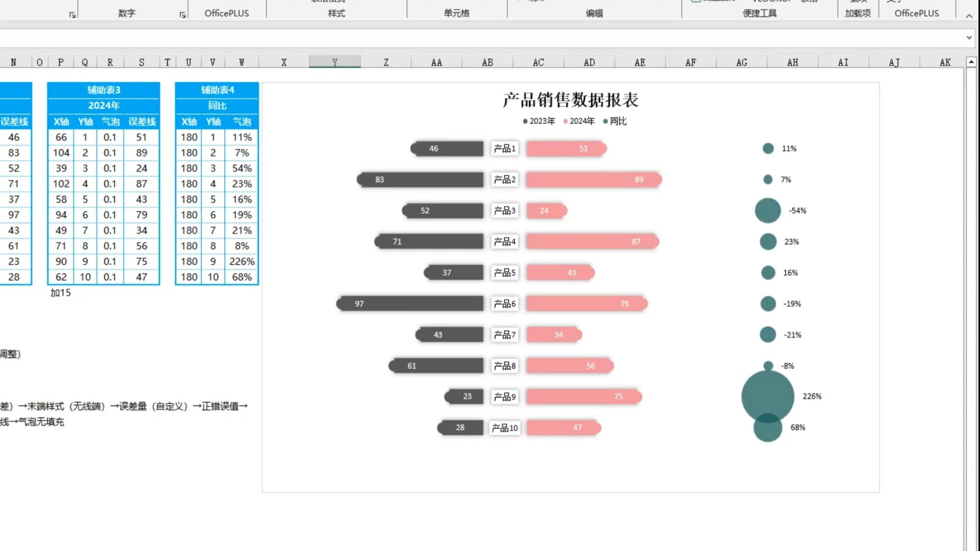Open the 数字 group dialog launcher icon
The width and height of the screenshot is (980, 551).
(72, 15)
